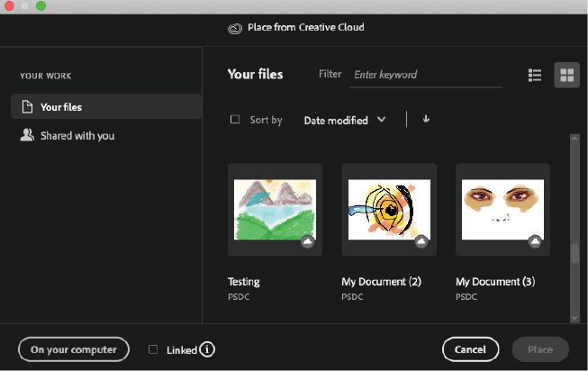This screenshot has height=371, width=588.
Task: Tick the select-all checkbox beside Sort by
Action: point(235,120)
